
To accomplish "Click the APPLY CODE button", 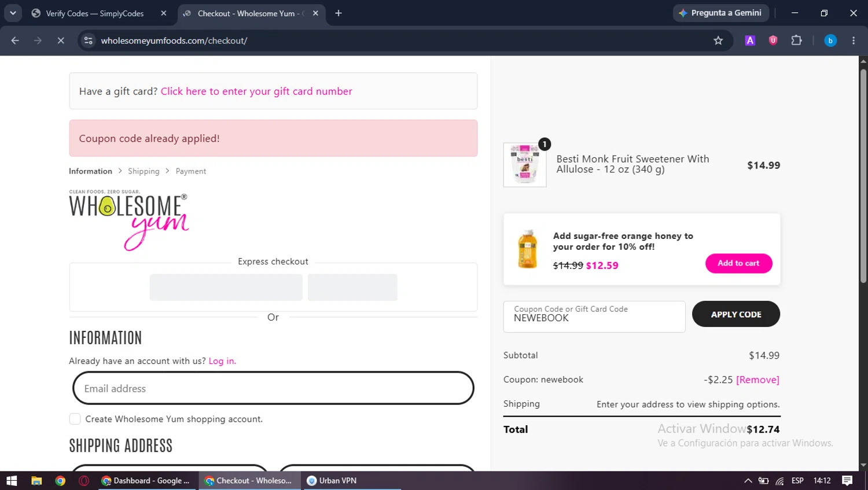I will [736, 314].
